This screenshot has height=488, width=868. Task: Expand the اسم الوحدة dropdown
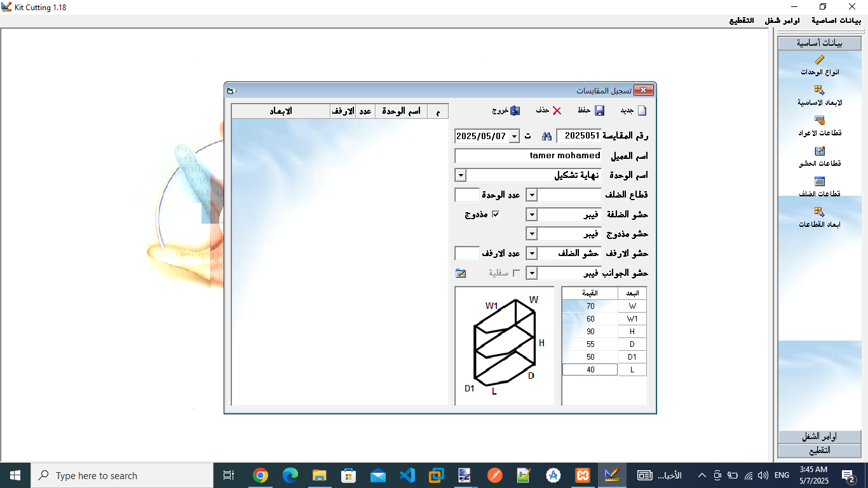(461, 175)
